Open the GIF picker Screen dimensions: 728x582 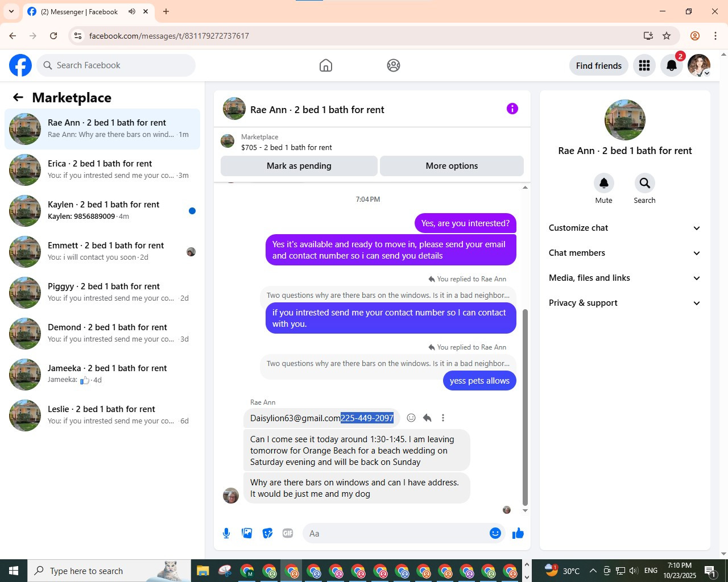pos(288,533)
